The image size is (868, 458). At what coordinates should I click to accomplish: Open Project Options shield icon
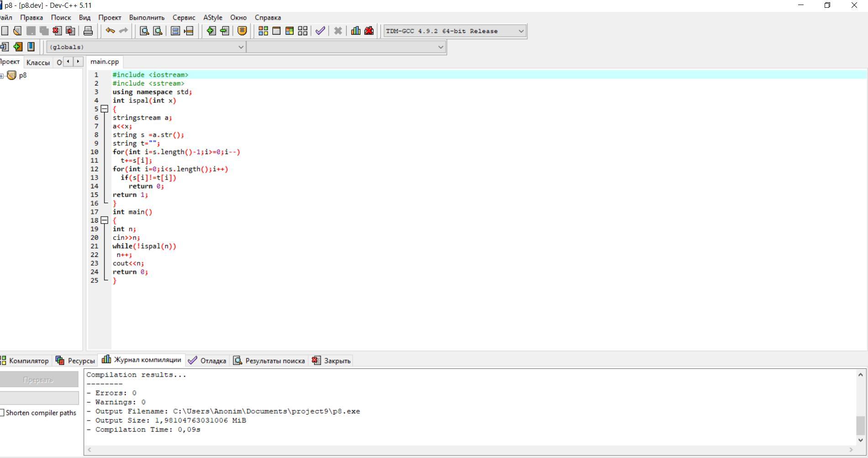point(242,31)
